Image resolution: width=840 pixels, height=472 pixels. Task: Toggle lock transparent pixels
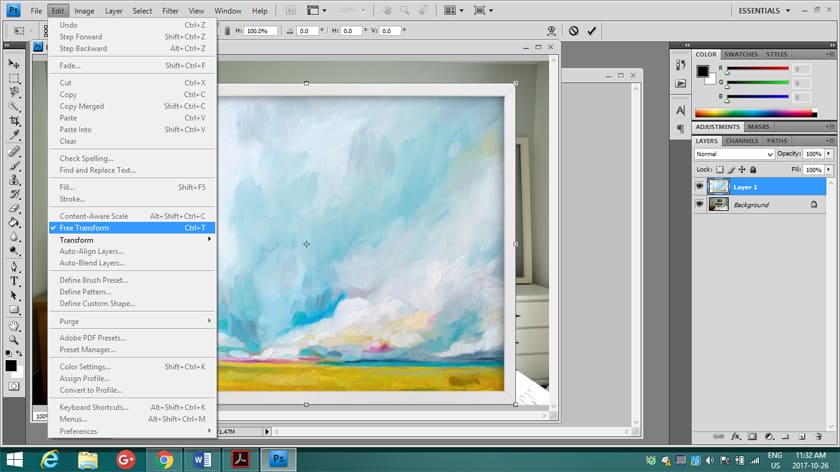pos(719,169)
